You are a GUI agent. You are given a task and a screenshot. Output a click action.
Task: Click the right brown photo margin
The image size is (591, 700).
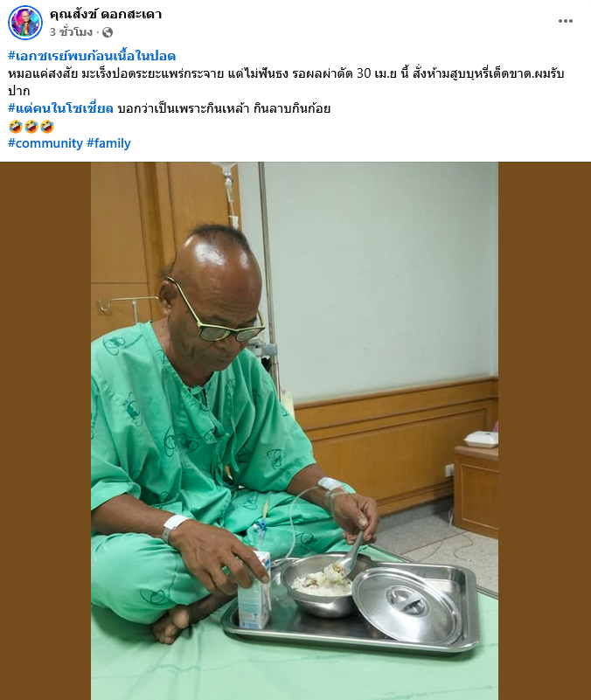545,431
